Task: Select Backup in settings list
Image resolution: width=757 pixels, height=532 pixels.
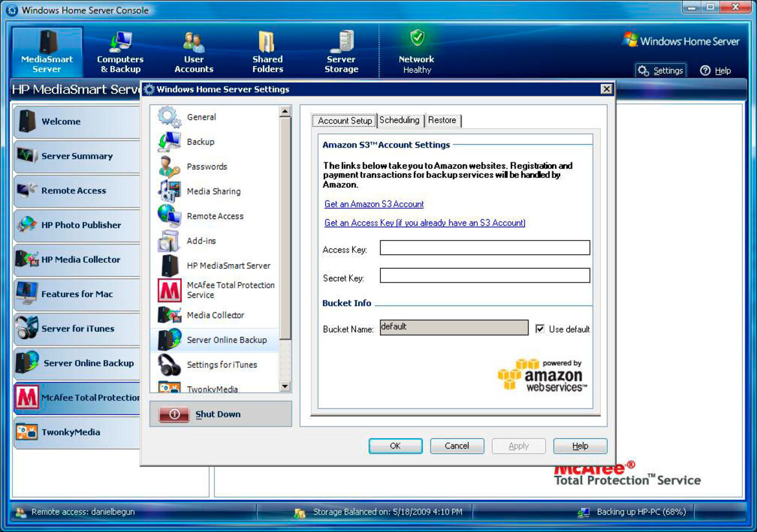Action: (x=215, y=142)
